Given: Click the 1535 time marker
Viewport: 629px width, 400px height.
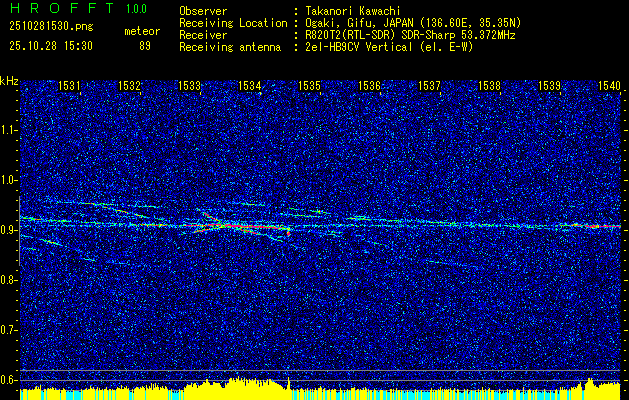Looking at the screenshot, I should pos(309,85).
